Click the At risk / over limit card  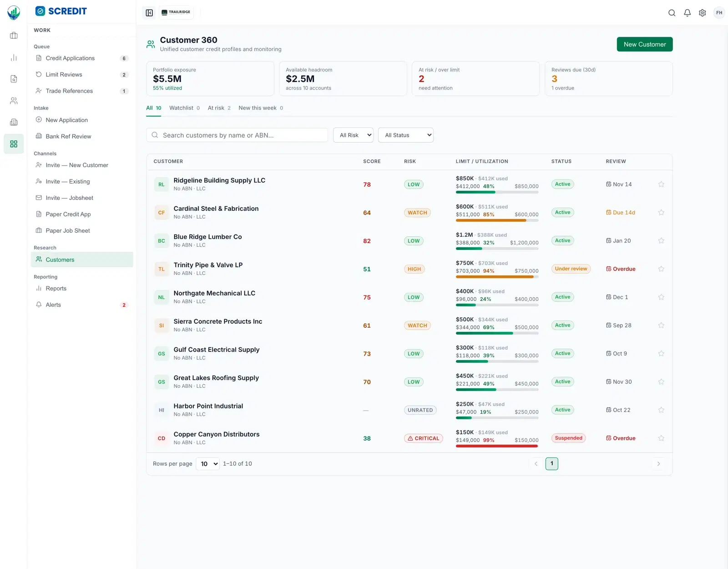coord(476,79)
